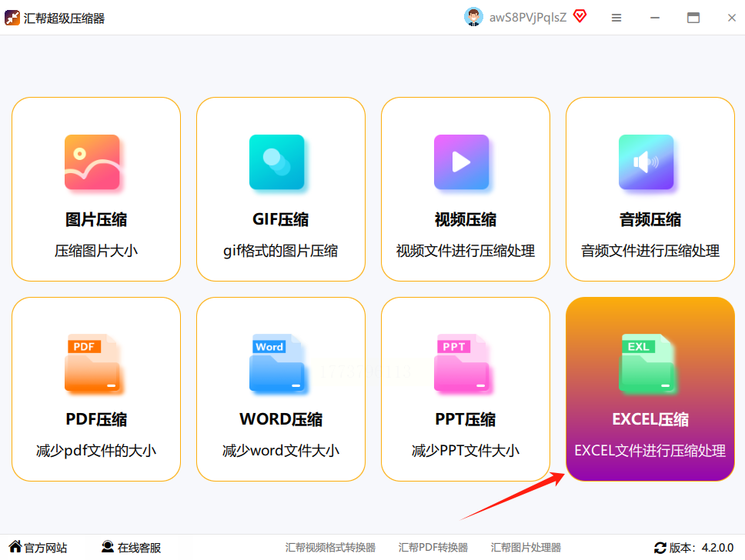
Task: Click the PPT压缩 title
Action: pos(465,419)
